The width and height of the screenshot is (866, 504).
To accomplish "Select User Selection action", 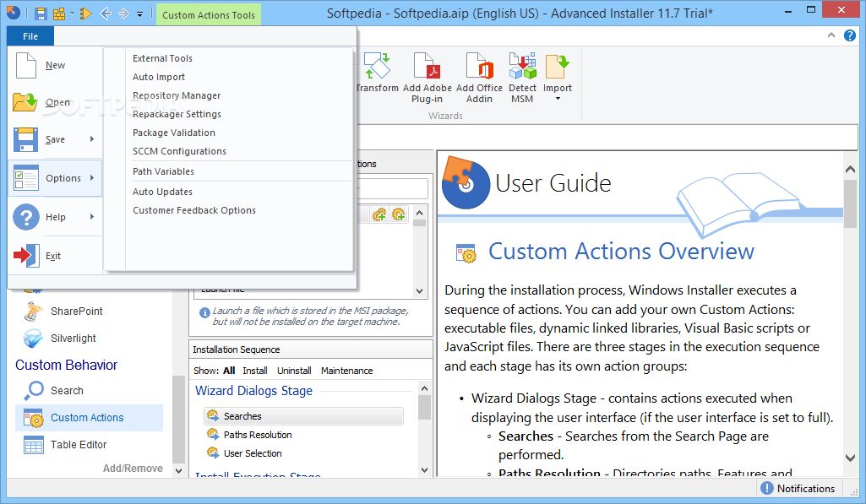I will click(253, 453).
